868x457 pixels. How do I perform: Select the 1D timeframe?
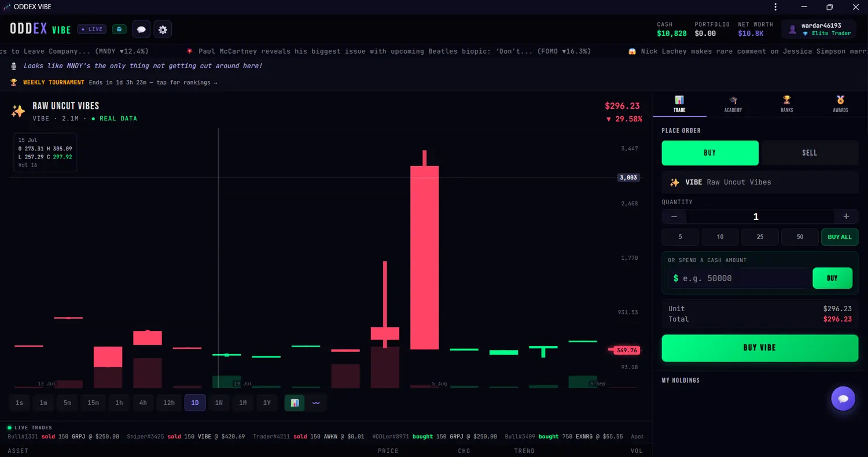tap(195, 403)
